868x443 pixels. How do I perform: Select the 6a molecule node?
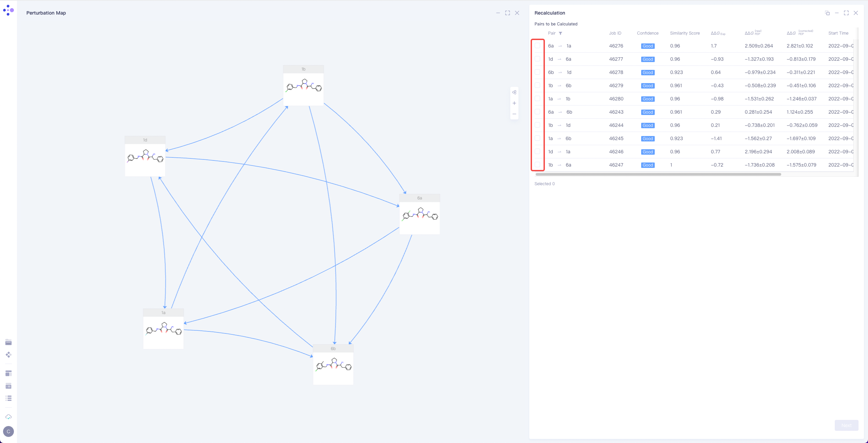click(x=420, y=214)
